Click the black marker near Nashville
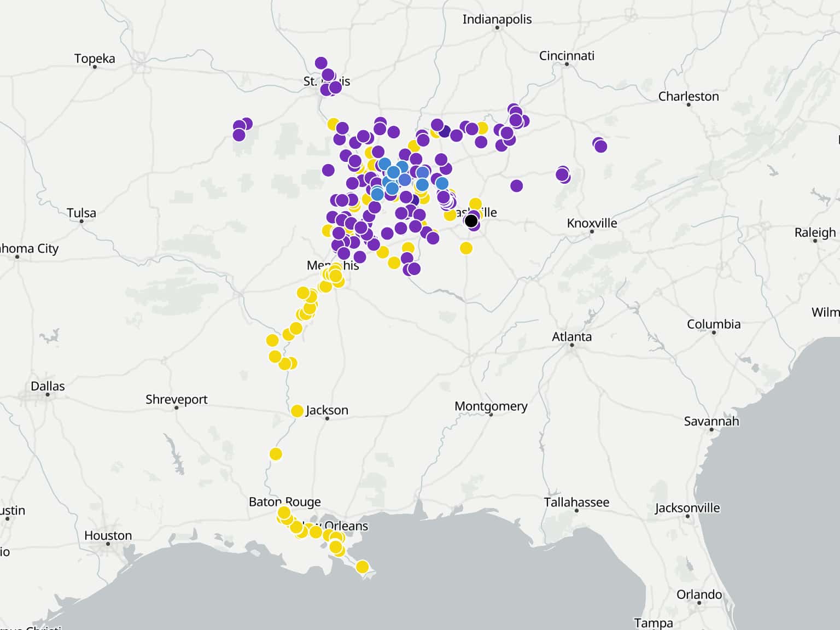 pos(471,221)
